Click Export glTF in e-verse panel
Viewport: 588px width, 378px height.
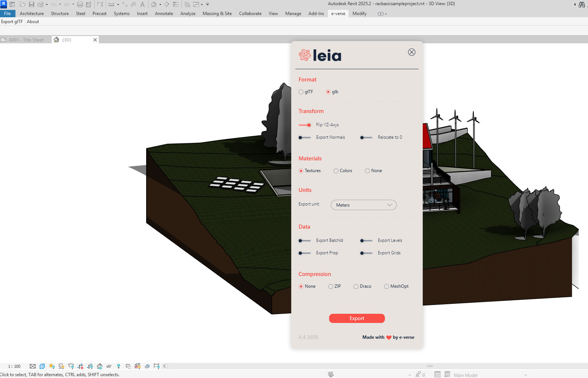pyautogui.click(x=12, y=22)
